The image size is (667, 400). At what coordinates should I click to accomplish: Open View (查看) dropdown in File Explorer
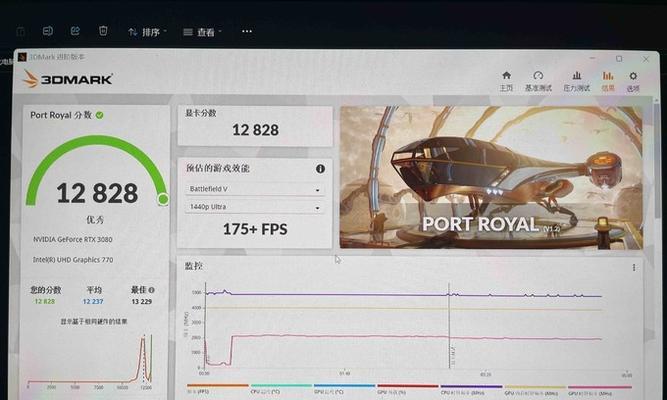202,32
